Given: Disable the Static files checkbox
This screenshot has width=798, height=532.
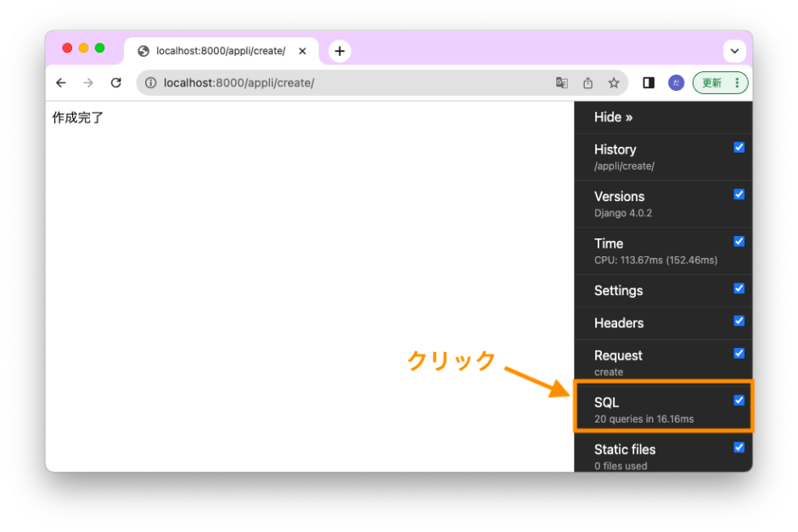Looking at the screenshot, I should (739, 446).
